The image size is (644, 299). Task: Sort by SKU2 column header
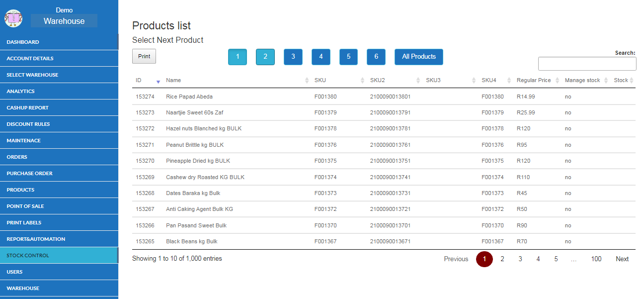point(377,80)
